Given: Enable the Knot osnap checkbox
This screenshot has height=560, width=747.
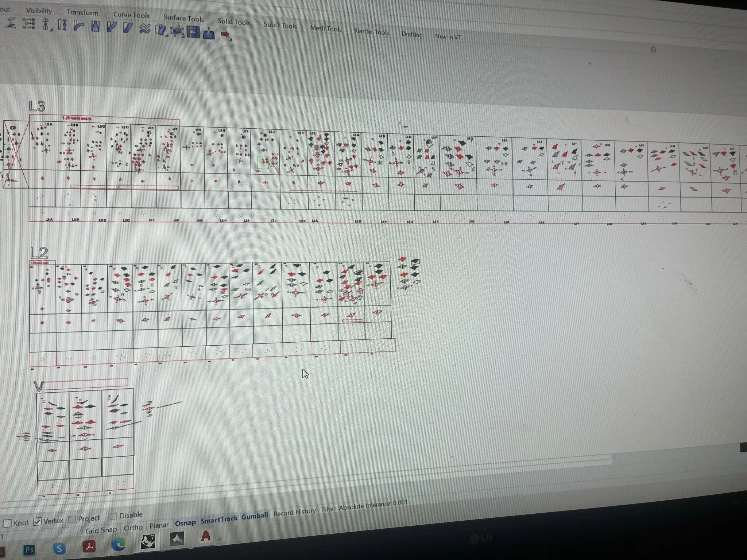Looking at the screenshot, I should click(8, 524).
